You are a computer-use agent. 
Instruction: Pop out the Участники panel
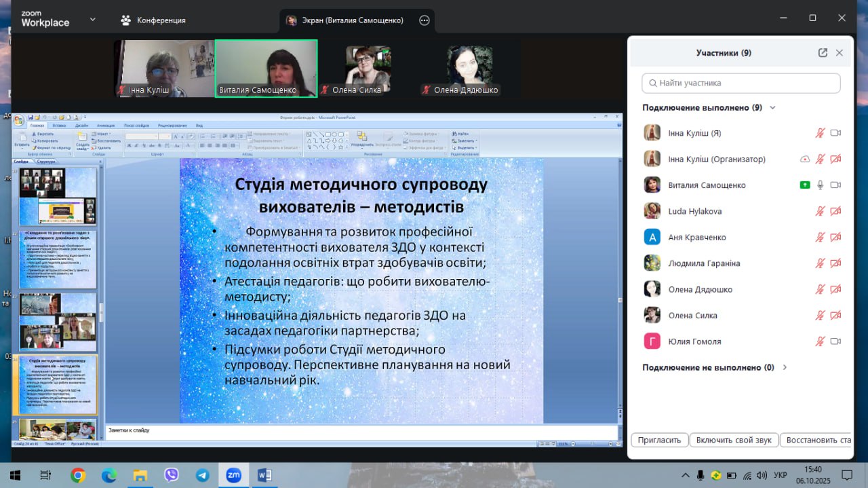pyautogui.click(x=823, y=53)
